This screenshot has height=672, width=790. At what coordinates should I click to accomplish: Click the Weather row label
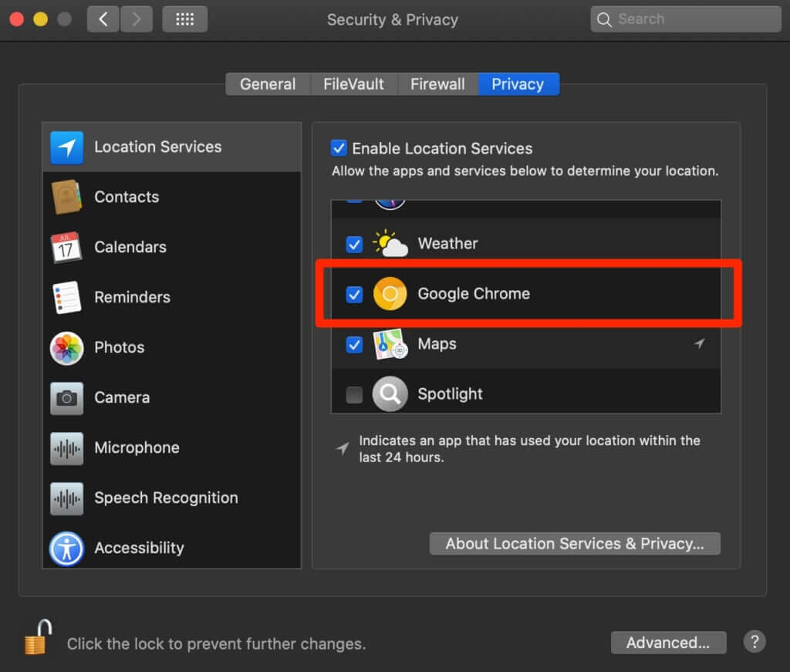pyautogui.click(x=447, y=244)
